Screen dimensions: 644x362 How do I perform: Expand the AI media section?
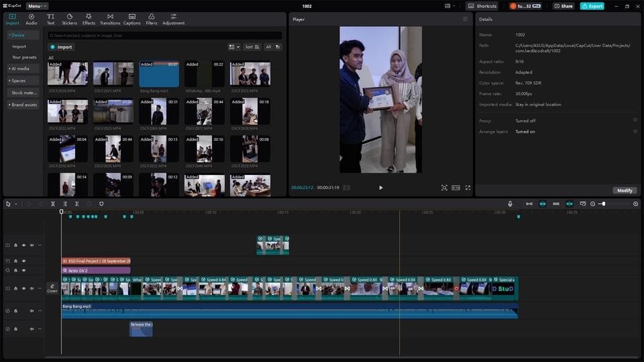(x=23, y=68)
